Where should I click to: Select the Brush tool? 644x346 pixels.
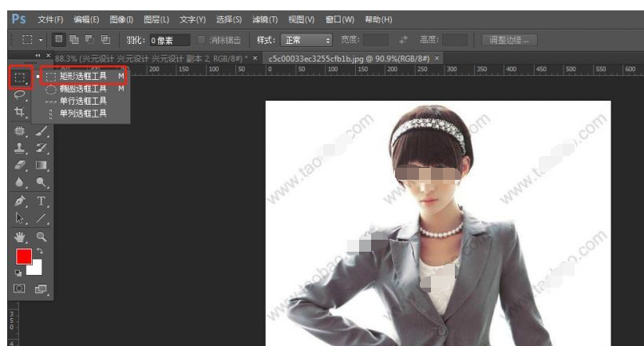[41, 131]
